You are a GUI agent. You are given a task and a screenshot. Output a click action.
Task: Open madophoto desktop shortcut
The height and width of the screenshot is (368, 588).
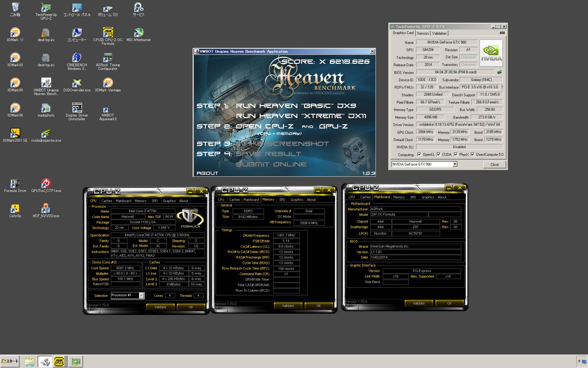click(46, 110)
